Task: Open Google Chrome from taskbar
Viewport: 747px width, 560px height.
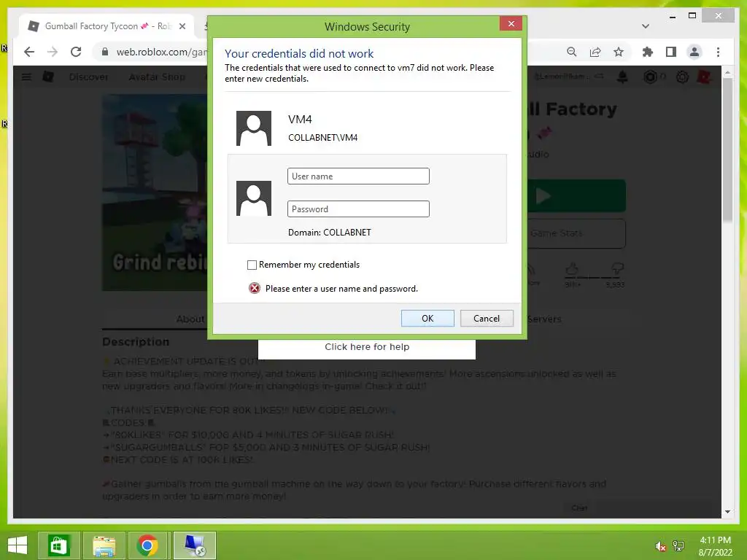Action: pyautogui.click(x=147, y=545)
